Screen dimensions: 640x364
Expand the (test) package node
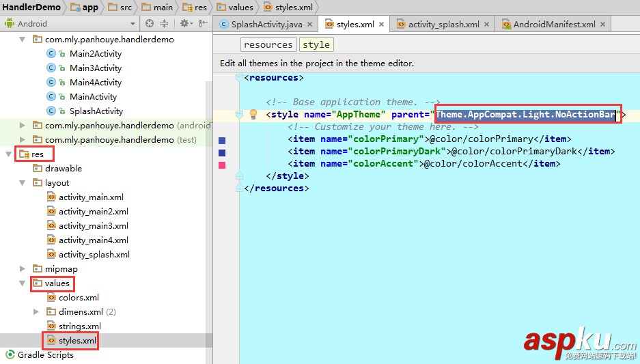23,139
